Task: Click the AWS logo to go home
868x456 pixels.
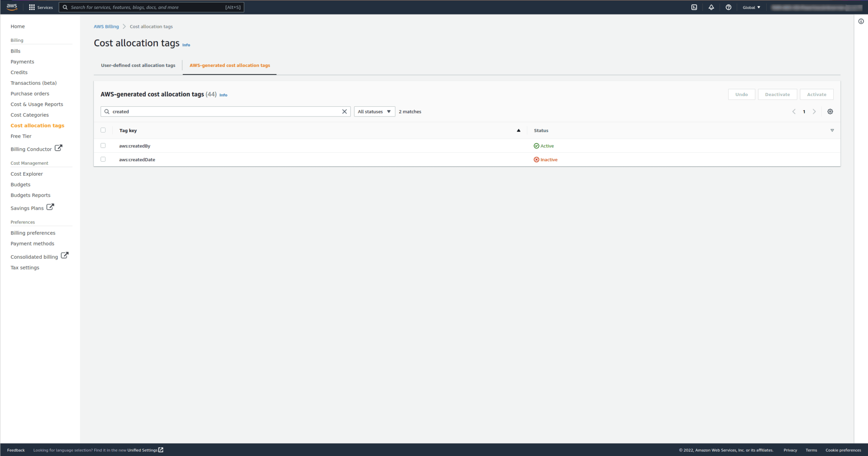Action: point(11,7)
